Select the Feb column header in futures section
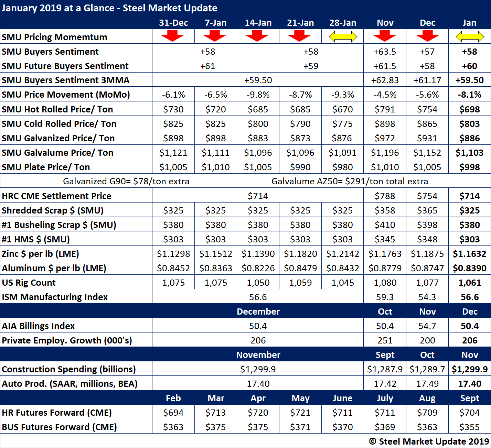 (x=173, y=398)
